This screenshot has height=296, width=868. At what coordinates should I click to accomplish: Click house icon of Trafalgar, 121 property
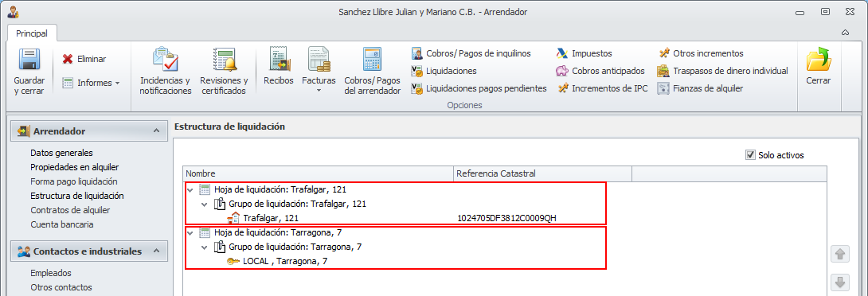(x=233, y=217)
